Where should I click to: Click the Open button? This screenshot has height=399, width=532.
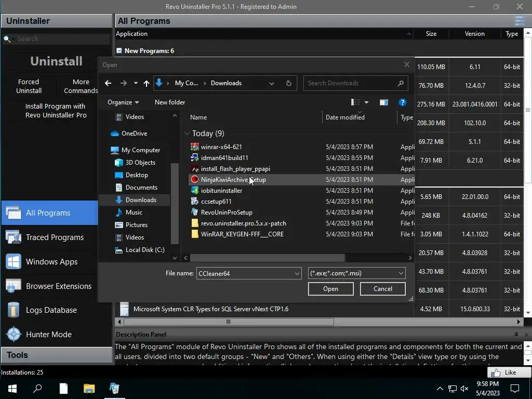click(331, 289)
